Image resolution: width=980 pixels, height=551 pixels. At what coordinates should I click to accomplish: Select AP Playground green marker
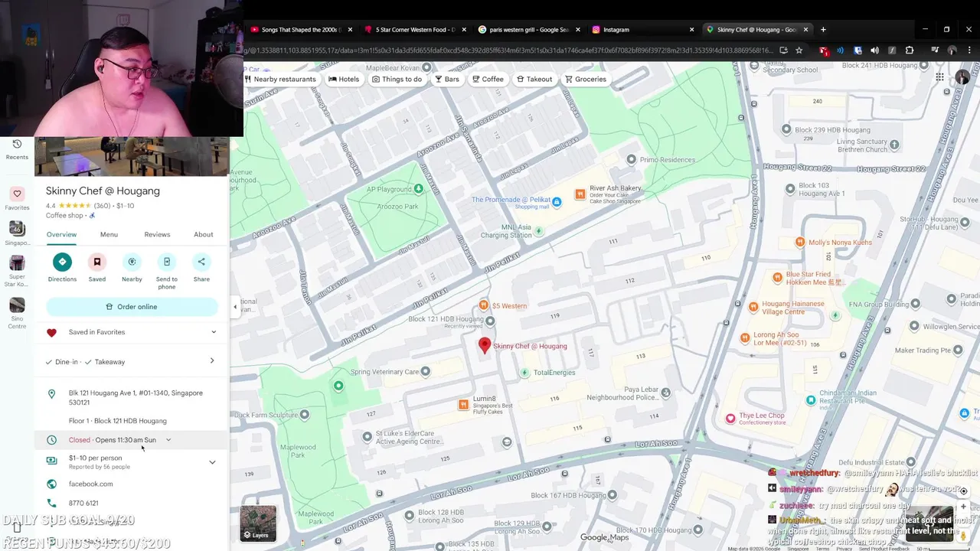(x=418, y=189)
